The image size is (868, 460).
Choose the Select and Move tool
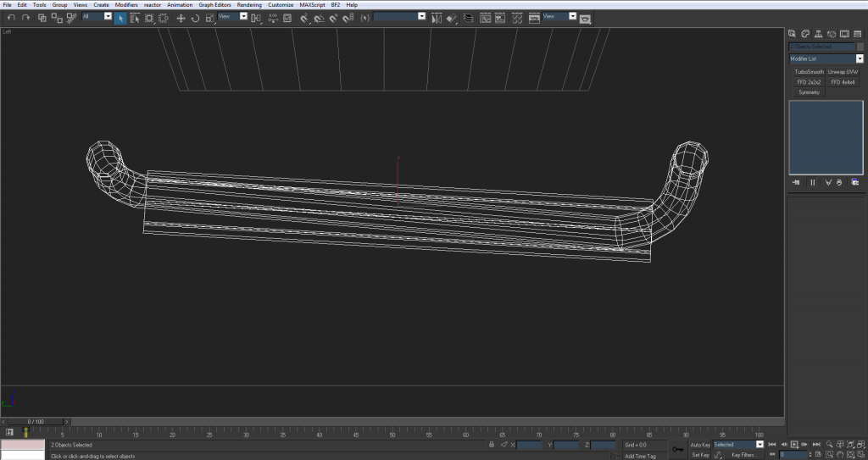pyautogui.click(x=181, y=17)
